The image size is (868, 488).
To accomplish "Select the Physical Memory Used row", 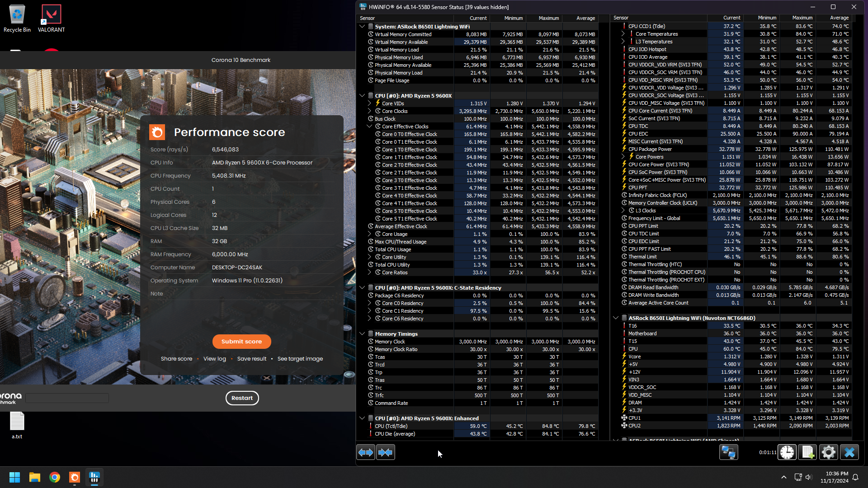I will pyautogui.click(x=477, y=57).
